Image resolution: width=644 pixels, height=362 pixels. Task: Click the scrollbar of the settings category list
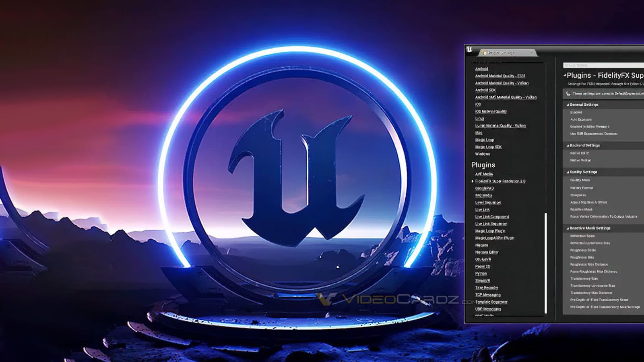[x=546, y=263]
